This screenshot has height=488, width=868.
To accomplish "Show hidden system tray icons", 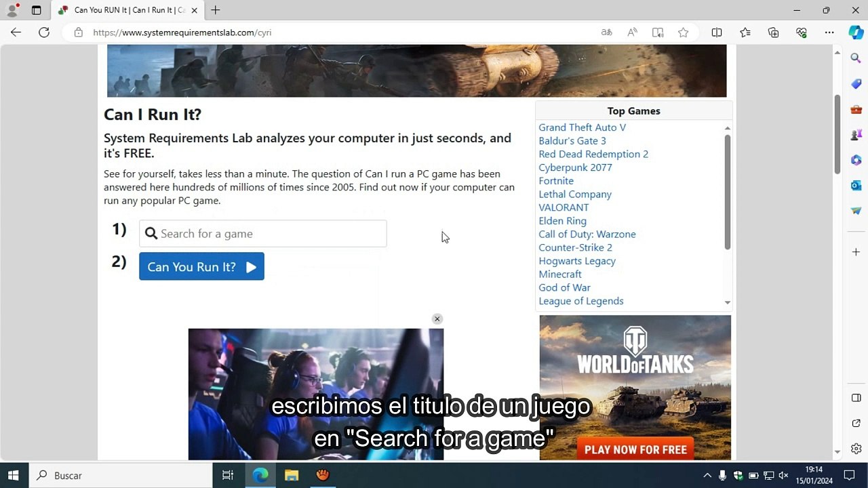I will 707,475.
